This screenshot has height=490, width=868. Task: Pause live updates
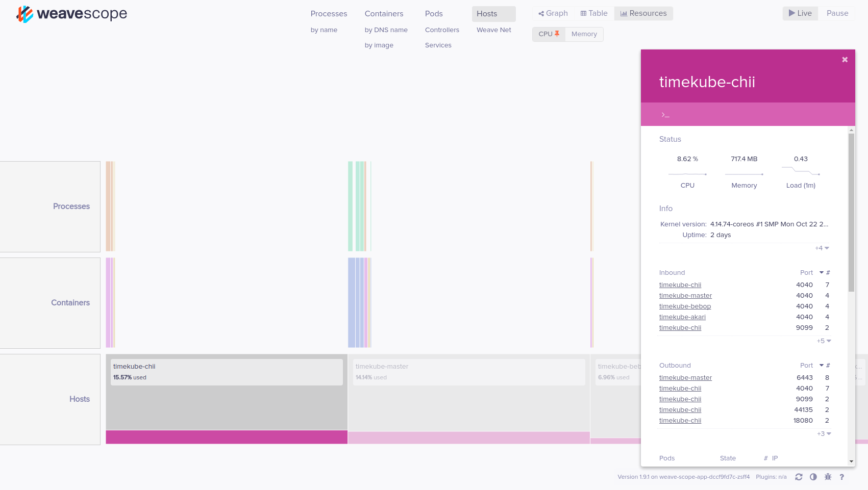(837, 13)
